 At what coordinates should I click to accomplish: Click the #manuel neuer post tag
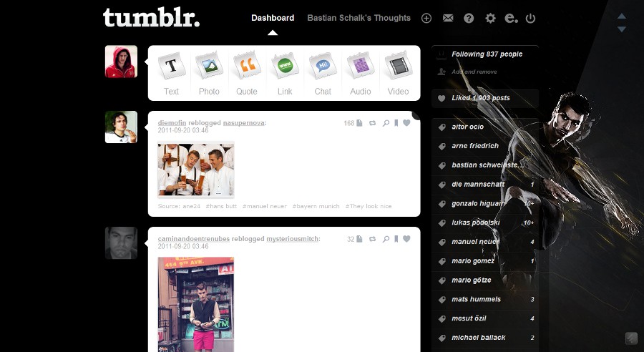click(x=265, y=206)
